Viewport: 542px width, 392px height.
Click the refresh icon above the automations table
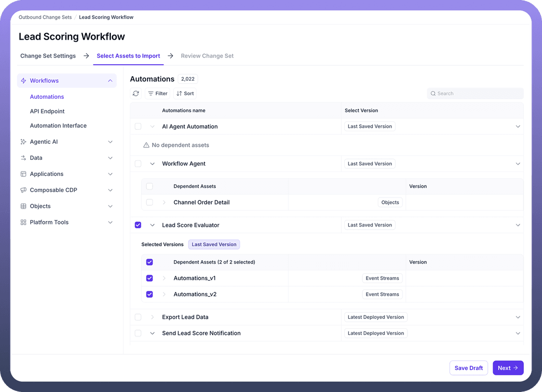pos(135,93)
